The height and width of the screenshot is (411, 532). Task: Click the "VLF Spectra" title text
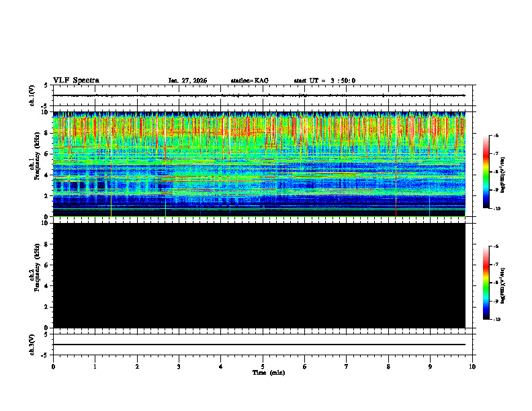click(x=76, y=81)
